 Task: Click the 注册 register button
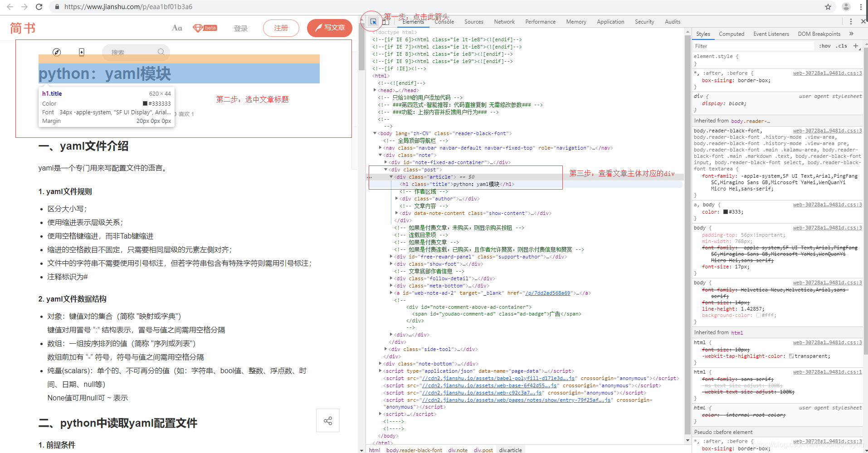pos(281,28)
